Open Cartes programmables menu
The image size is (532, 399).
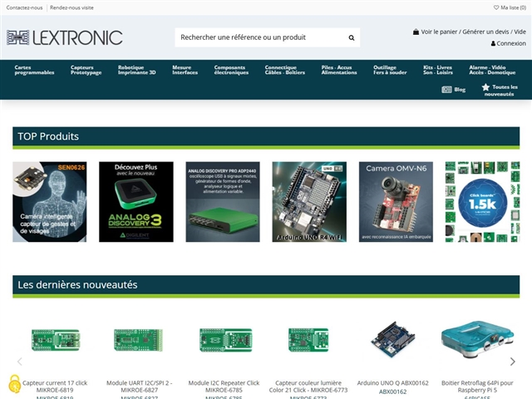click(x=34, y=70)
